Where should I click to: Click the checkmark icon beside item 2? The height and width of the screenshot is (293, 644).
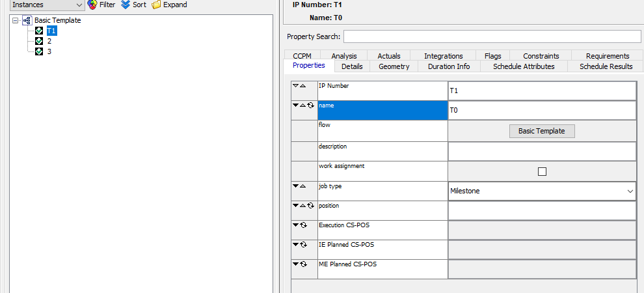[x=39, y=41]
